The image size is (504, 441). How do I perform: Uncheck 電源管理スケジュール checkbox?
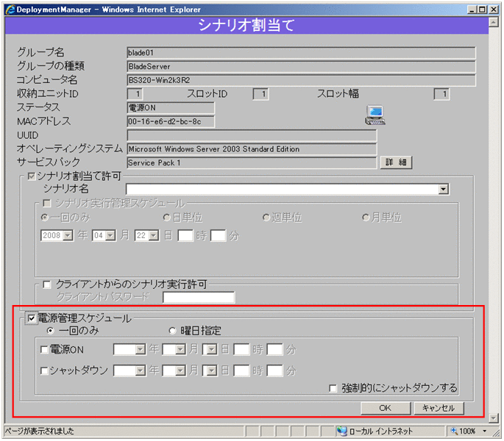pos(32,318)
